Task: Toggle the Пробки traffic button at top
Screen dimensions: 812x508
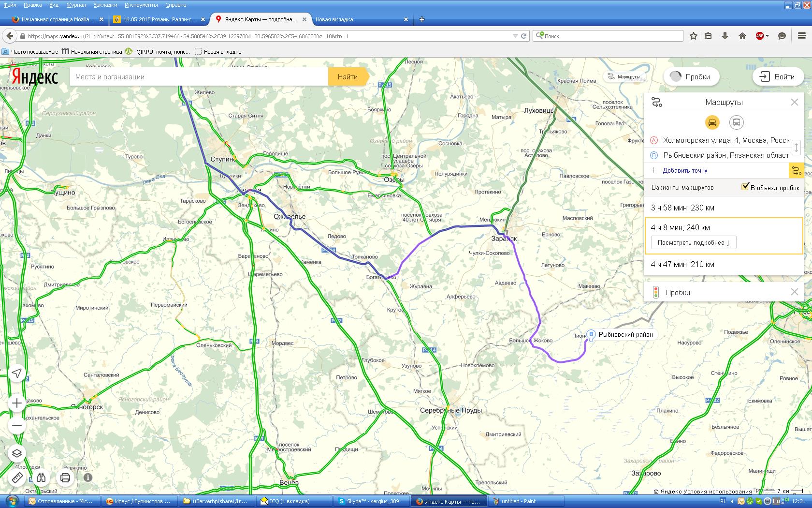Action: tap(691, 76)
